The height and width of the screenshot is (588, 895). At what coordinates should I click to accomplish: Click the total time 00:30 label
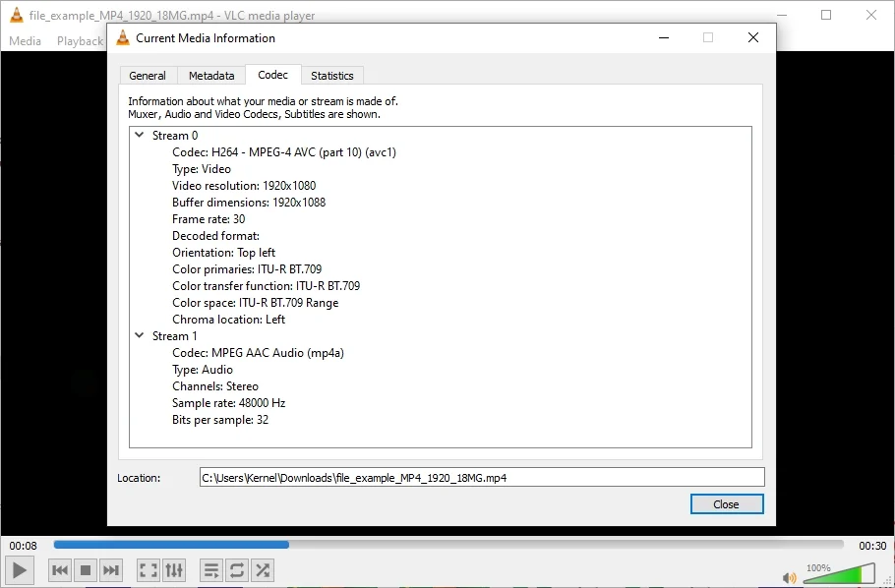click(872, 546)
